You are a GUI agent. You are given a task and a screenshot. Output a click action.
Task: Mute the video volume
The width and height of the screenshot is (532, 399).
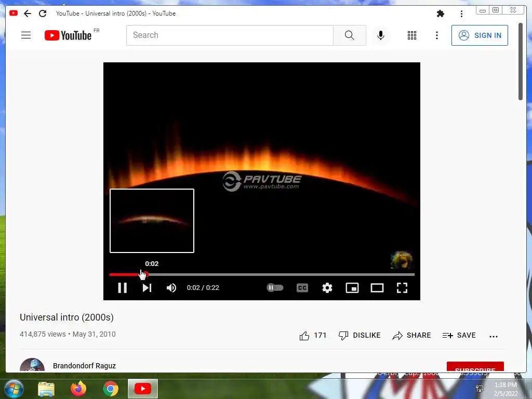[171, 288]
